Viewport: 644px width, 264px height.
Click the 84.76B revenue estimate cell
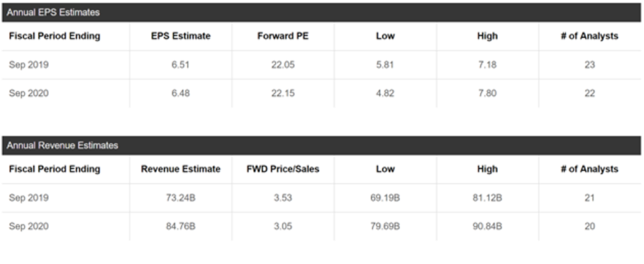180,226
